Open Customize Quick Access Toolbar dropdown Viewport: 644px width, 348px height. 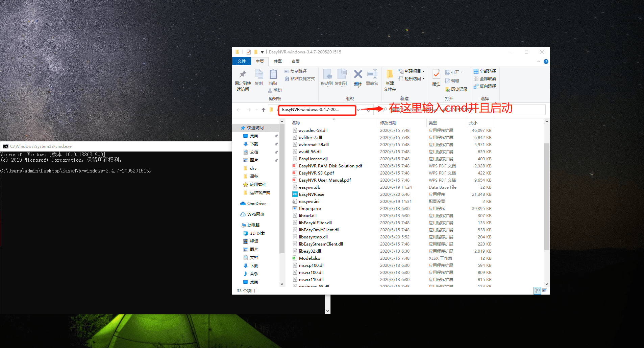(262, 52)
